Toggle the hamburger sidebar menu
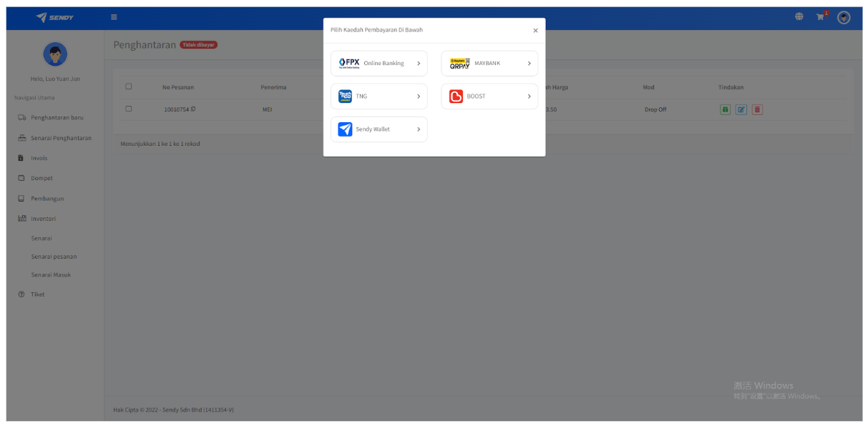Viewport: 868px width, 426px height. pyautogui.click(x=114, y=17)
